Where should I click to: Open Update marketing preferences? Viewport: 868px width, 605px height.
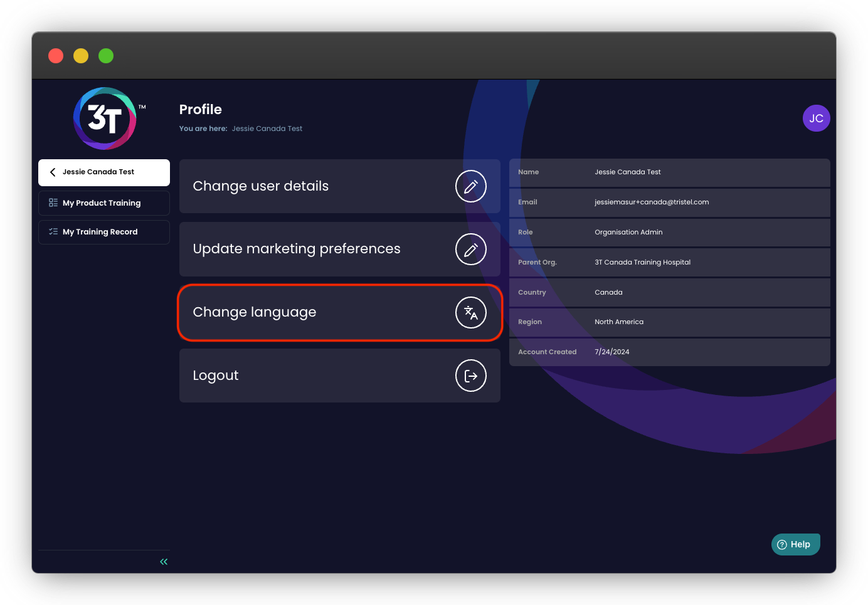tap(340, 250)
